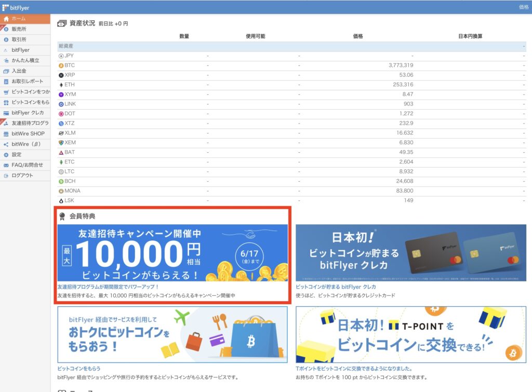The width and height of the screenshot is (532, 392).
Task: Open 友達招待プログラム in the sidebar
Action: tap(25, 124)
